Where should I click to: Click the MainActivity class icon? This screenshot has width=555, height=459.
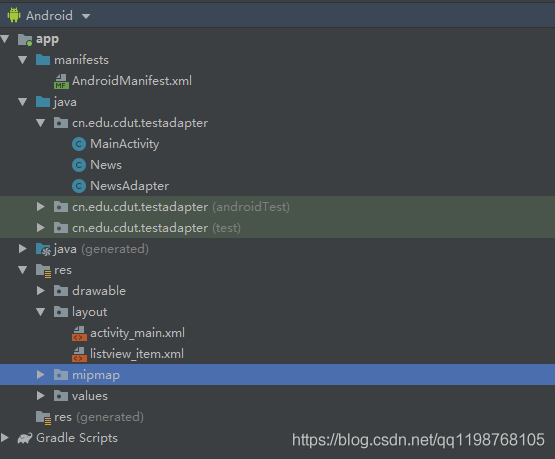click(79, 144)
